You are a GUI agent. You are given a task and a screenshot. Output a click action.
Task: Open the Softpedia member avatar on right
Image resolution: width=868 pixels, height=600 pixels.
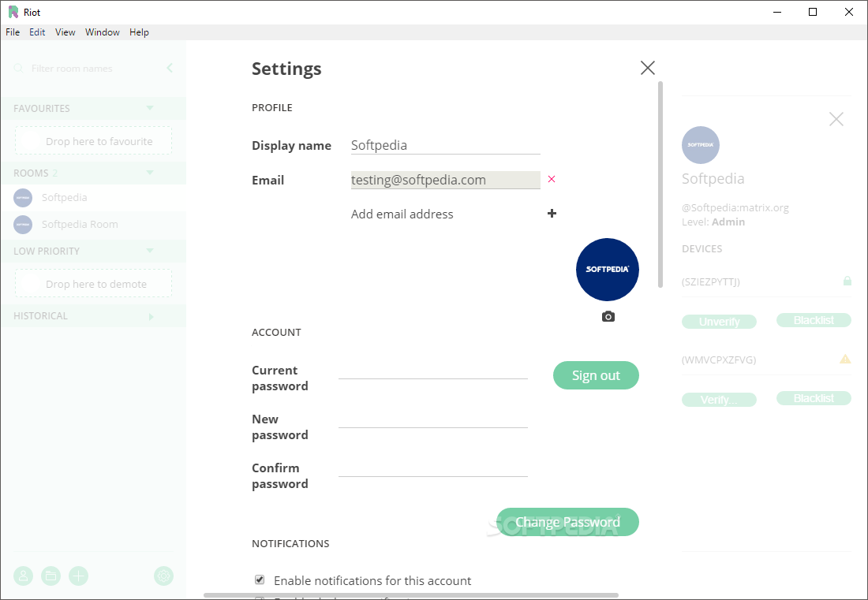(700, 145)
